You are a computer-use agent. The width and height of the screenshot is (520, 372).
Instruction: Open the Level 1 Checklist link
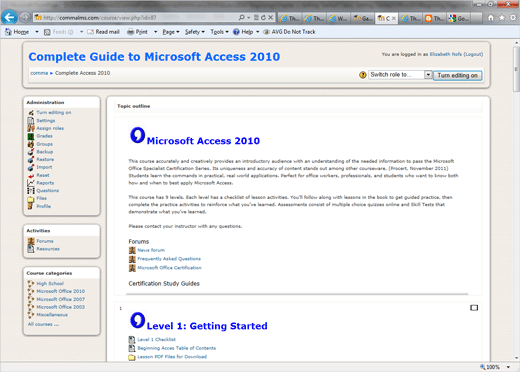coord(156,339)
